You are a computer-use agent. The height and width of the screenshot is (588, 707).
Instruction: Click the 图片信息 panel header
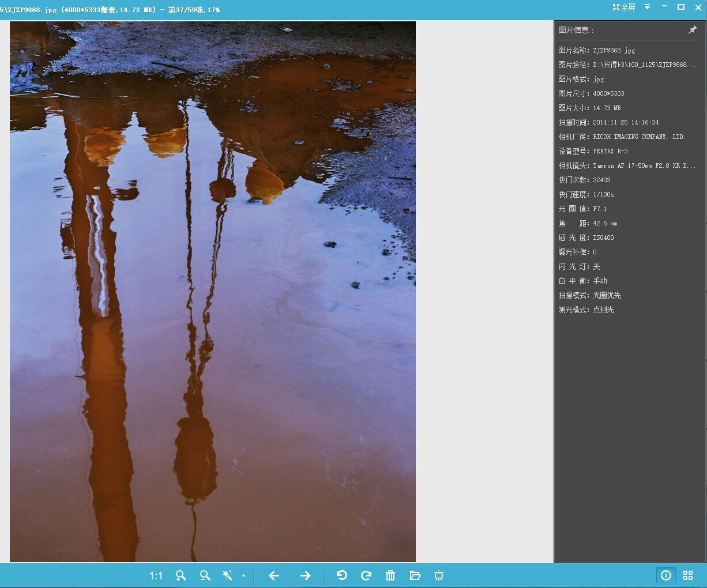pyautogui.click(x=576, y=30)
